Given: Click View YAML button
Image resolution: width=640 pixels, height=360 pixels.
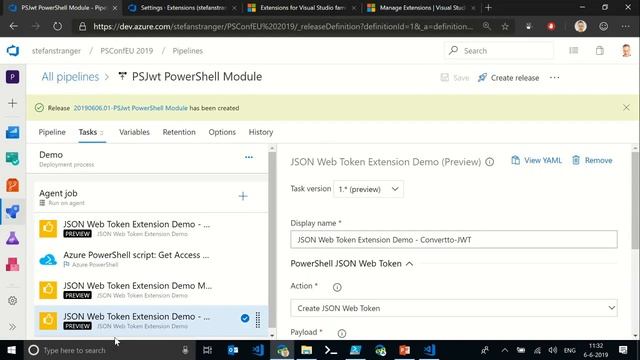Looking at the screenshot, I should (536, 160).
